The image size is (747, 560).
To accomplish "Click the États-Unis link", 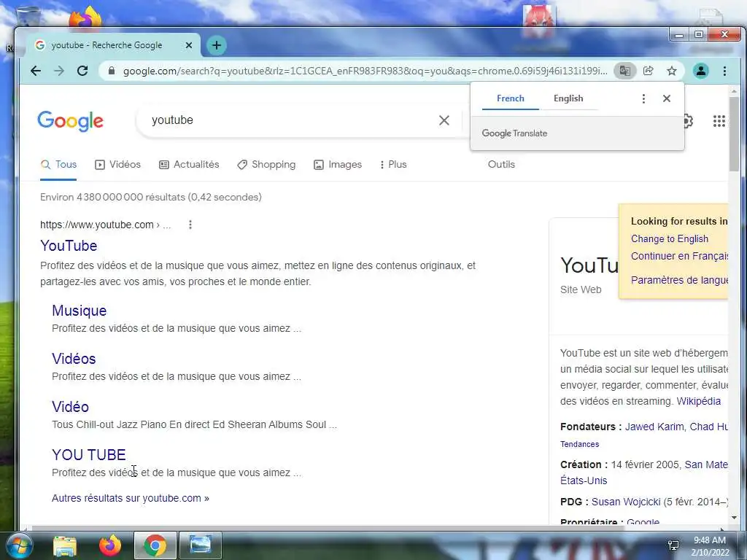I will pyautogui.click(x=584, y=481).
